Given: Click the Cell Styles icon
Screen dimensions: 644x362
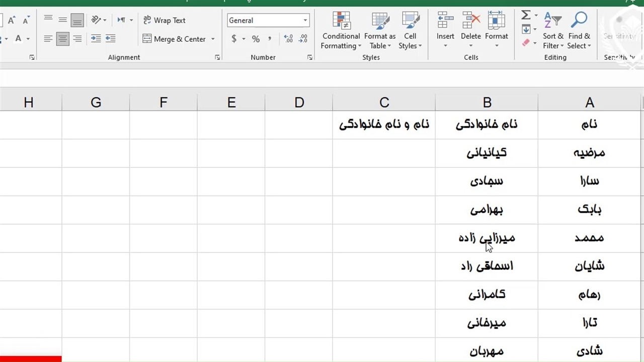Looking at the screenshot, I should click(410, 21).
